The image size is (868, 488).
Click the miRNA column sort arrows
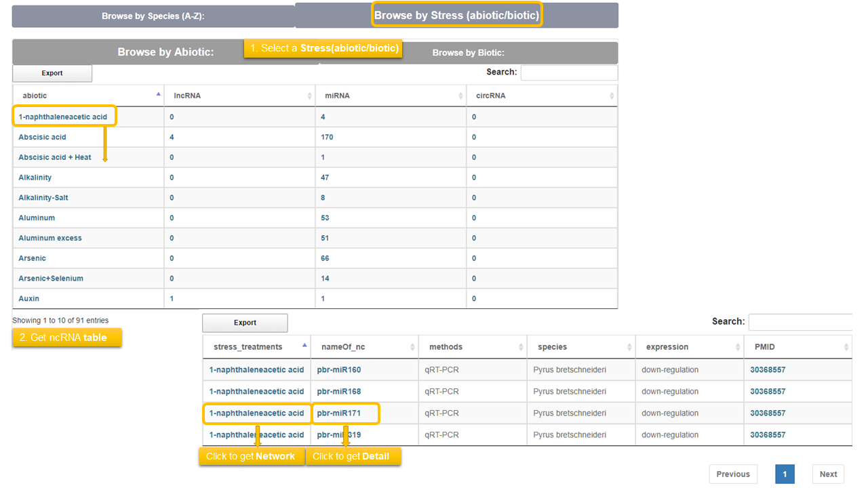[461, 96]
